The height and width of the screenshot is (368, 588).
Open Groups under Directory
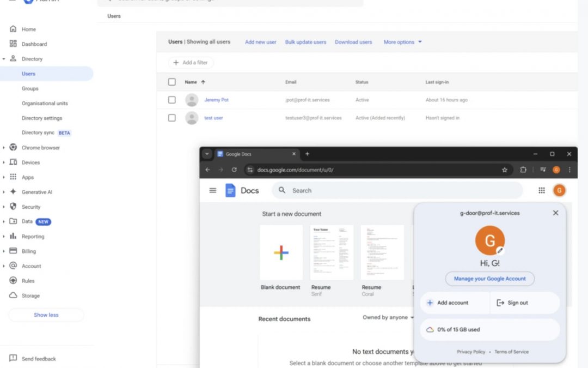click(x=30, y=89)
